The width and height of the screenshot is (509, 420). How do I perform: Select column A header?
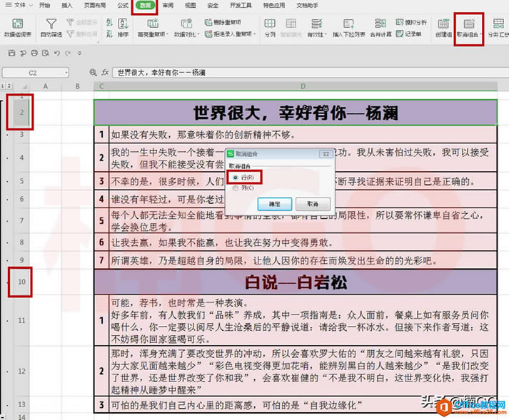pos(46,86)
